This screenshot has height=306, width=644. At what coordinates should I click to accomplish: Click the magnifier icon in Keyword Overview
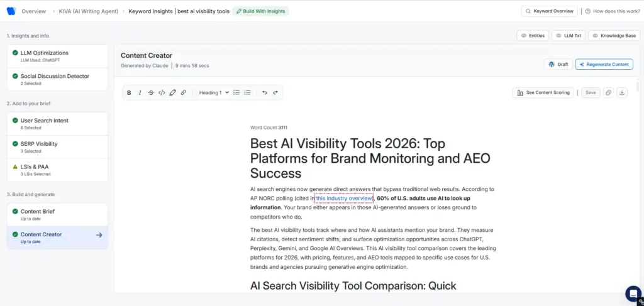coord(528,11)
